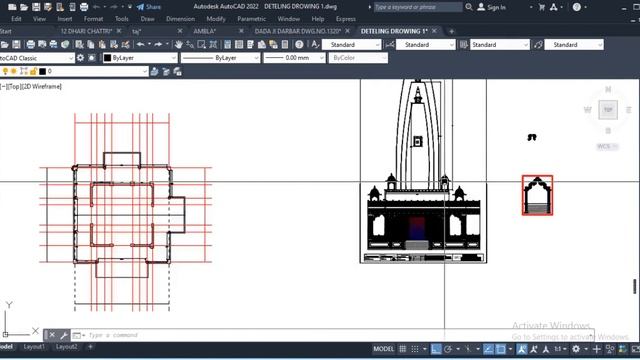
Task: Click the command line customize wrench icon
Action: [x=64, y=336]
